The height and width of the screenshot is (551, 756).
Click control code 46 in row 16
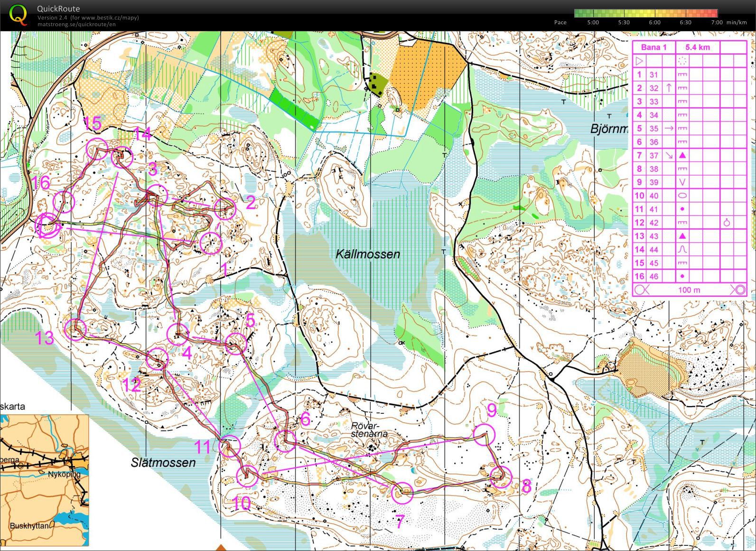click(654, 276)
